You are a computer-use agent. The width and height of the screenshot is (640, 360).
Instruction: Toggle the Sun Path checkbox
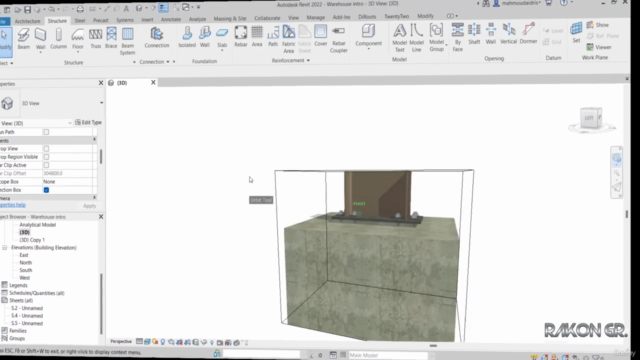tap(46, 132)
